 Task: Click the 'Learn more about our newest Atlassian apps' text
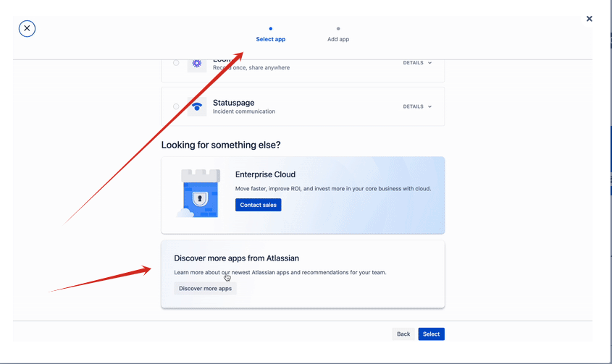coord(280,272)
